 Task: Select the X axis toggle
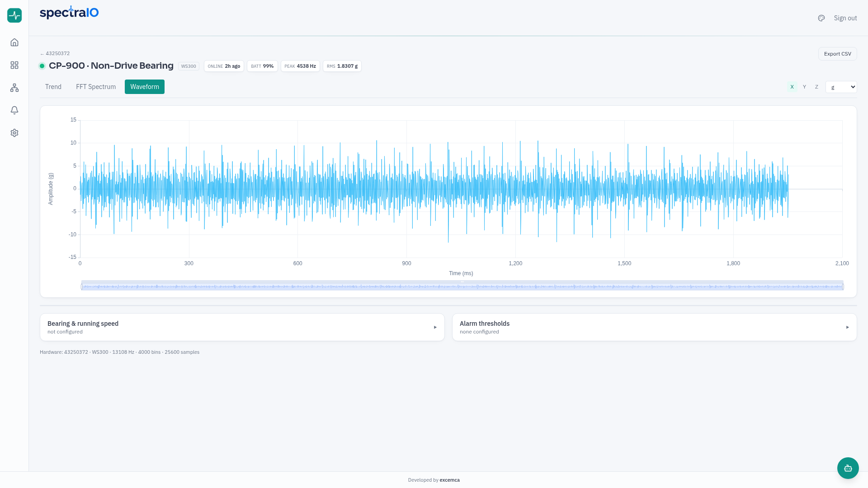pos(792,87)
